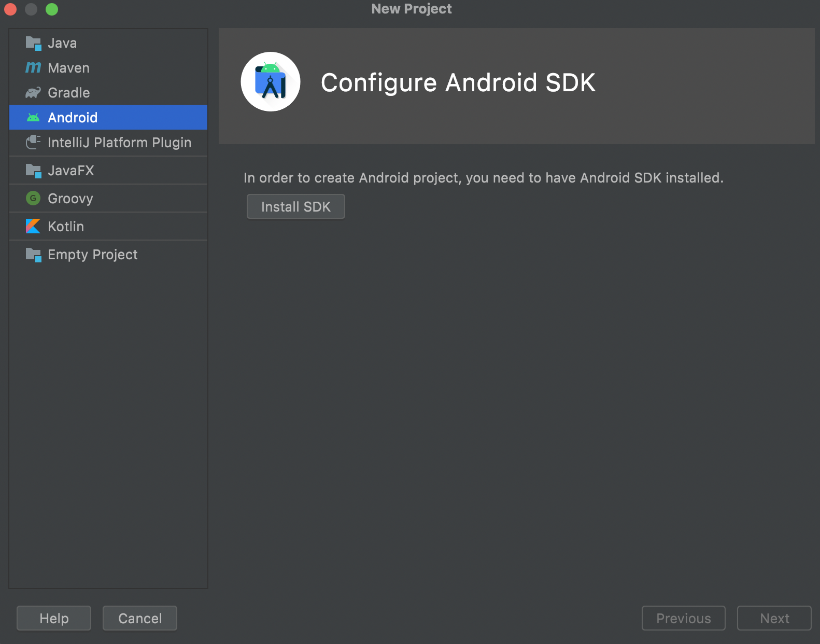Click the Next button

pyautogui.click(x=774, y=618)
